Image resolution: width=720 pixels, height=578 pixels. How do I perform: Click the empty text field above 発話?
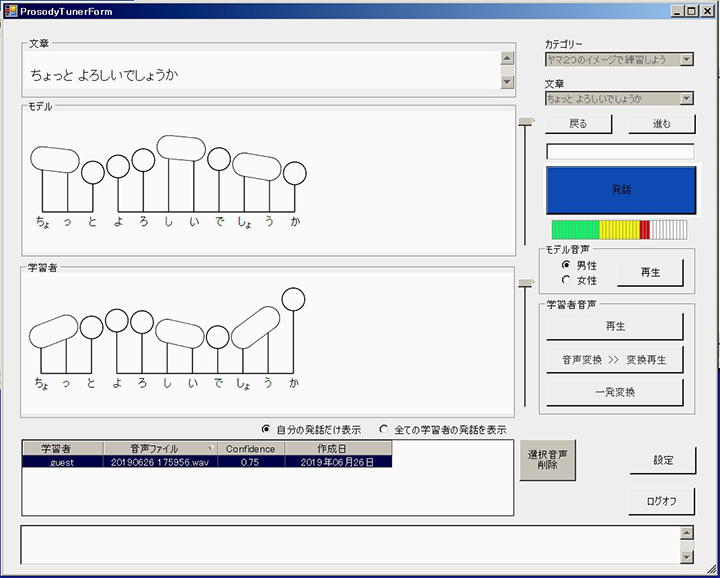click(620, 152)
